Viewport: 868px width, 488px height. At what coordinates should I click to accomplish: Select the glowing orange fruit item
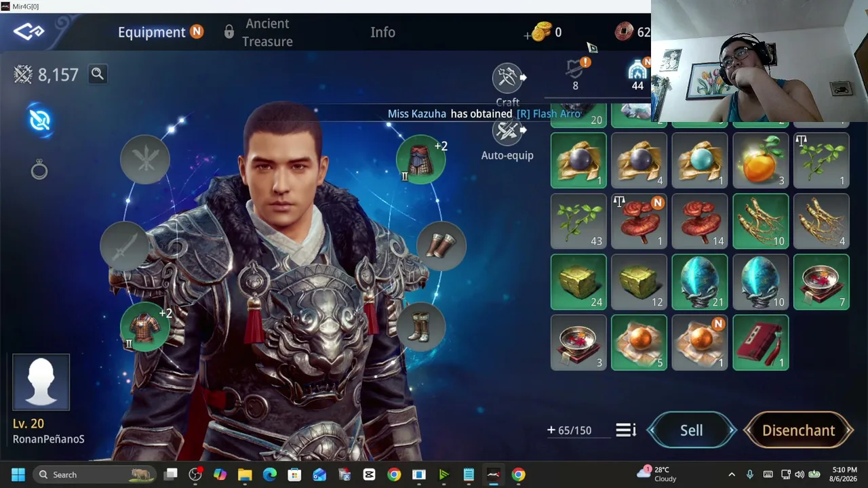click(x=760, y=161)
